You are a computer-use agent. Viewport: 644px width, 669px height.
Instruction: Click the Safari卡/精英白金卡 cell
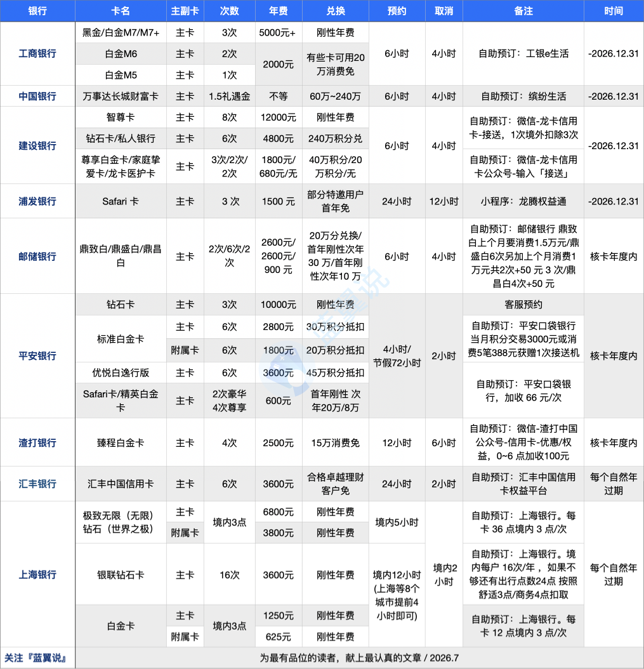click(121, 401)
